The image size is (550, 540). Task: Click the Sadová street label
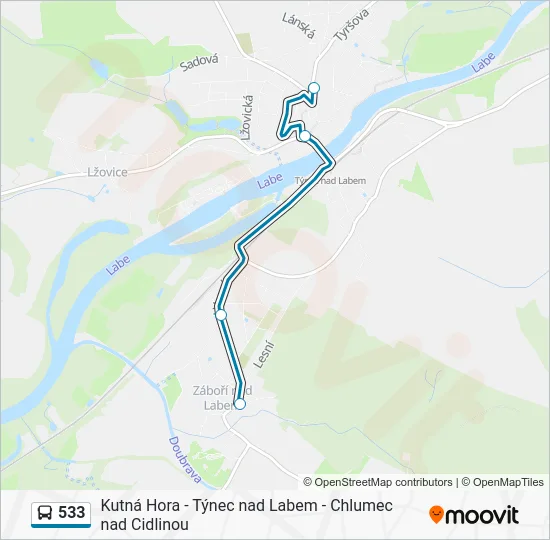(x=199, y=63)
